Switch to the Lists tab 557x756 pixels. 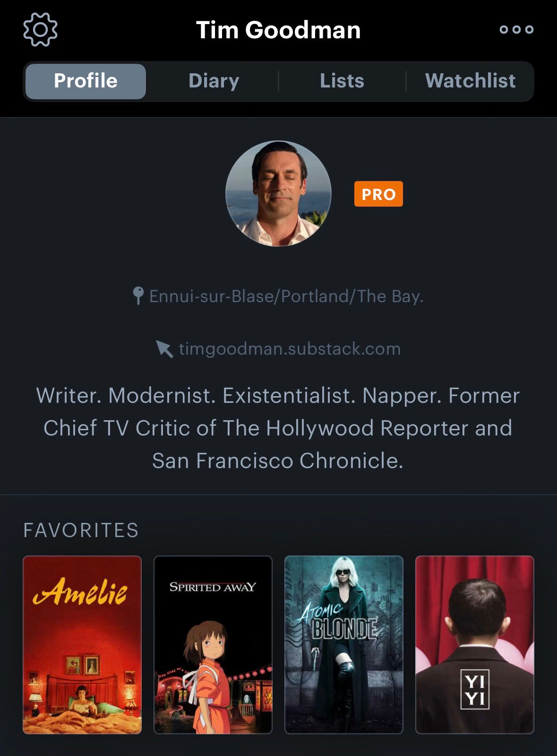[x=342, y=81]
